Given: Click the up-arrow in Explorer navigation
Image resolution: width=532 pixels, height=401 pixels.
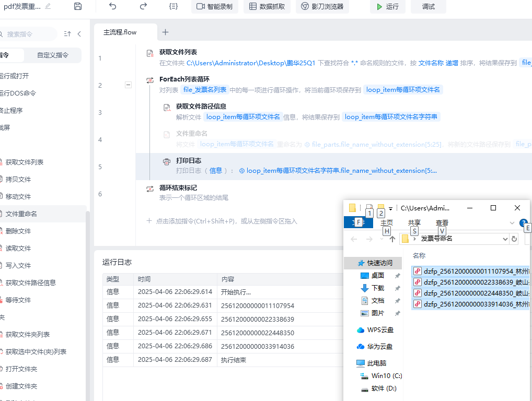Looking at the screenshot, I should (392, 239).
